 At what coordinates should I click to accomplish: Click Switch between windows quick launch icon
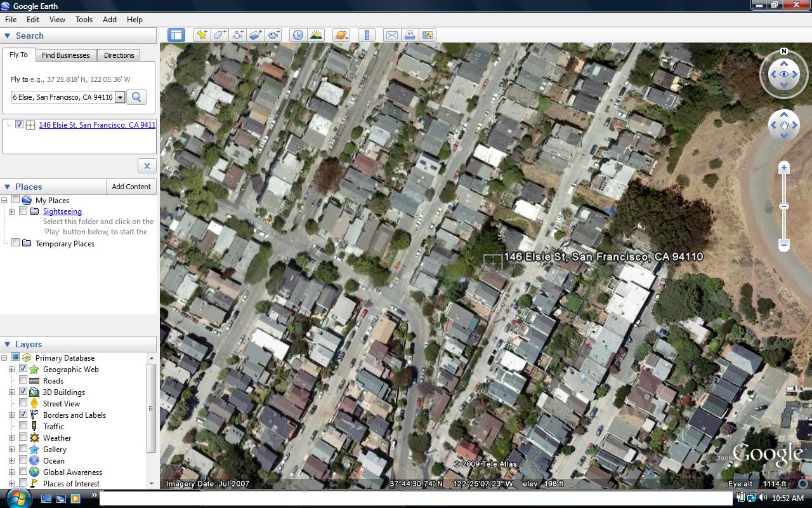(61, 499)
